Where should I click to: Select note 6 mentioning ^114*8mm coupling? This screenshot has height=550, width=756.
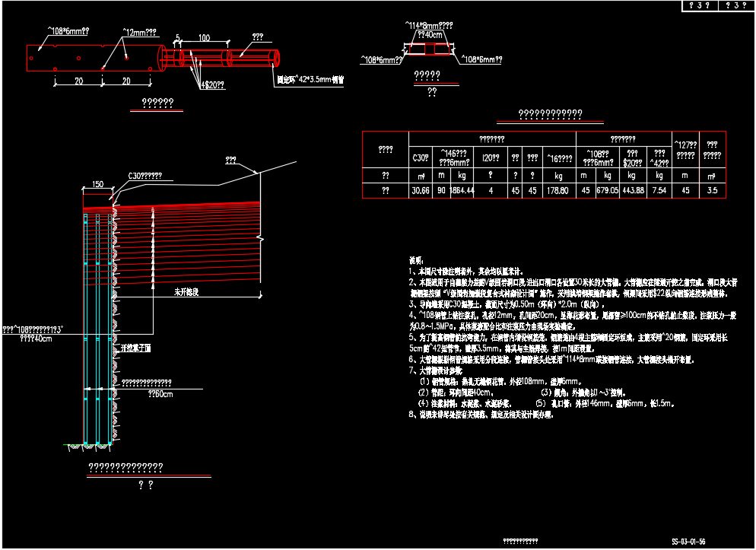tap(551, 360)
